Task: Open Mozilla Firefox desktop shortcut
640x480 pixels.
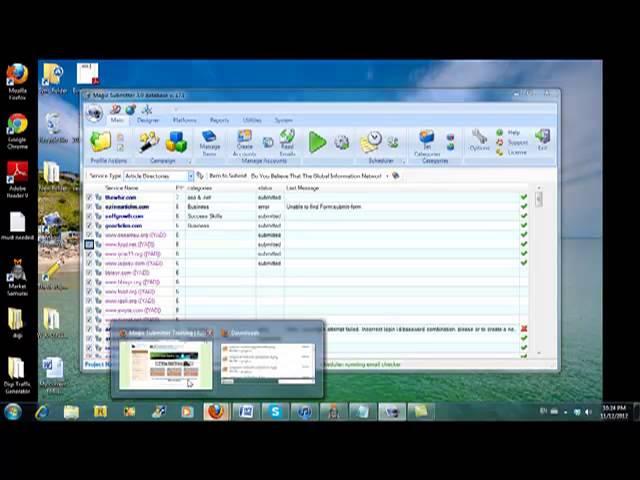Action: [17, 82]
